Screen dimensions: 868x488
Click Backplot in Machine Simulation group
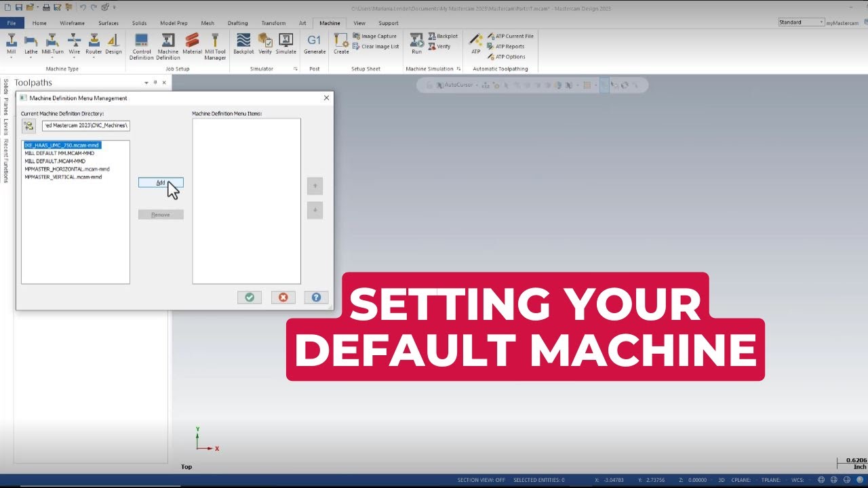pos(443,37)
